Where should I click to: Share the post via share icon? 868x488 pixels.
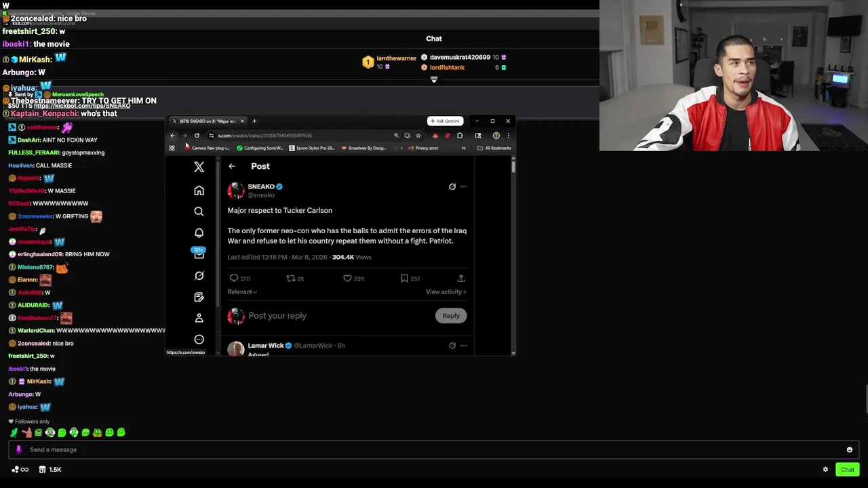click(x=461, y=278)
